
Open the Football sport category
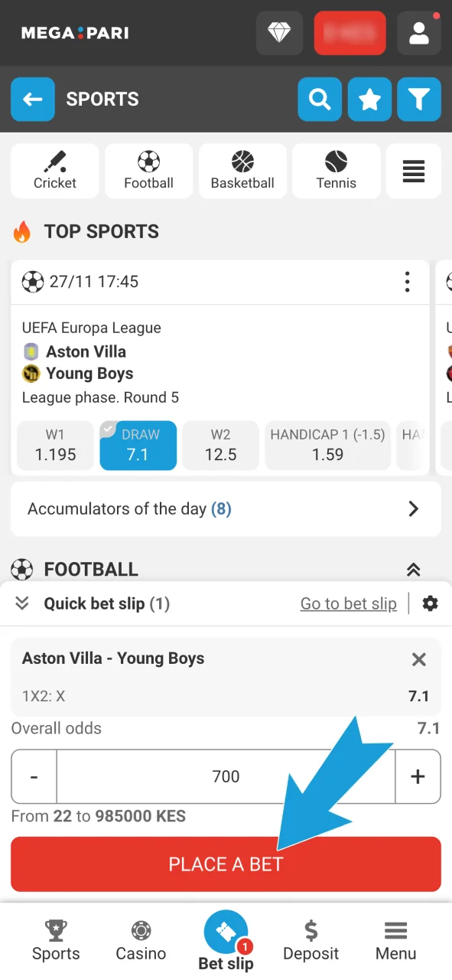[x=148, y=170]
